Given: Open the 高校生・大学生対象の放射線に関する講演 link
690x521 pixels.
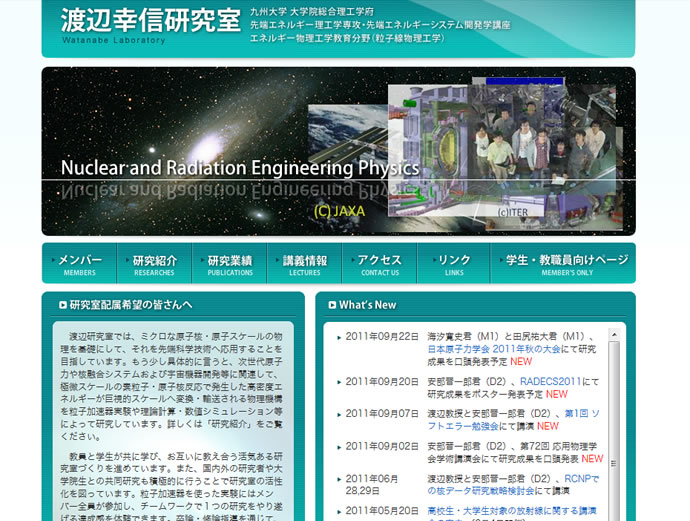Looking at the screenshot, I should tap(512, 511).
